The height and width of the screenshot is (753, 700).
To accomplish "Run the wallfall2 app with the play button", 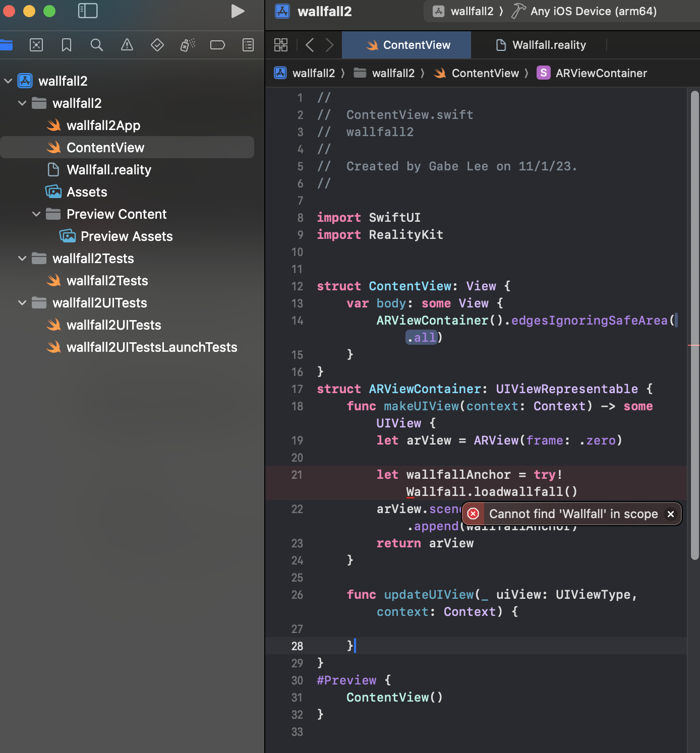I will click(x=238, y=11).
